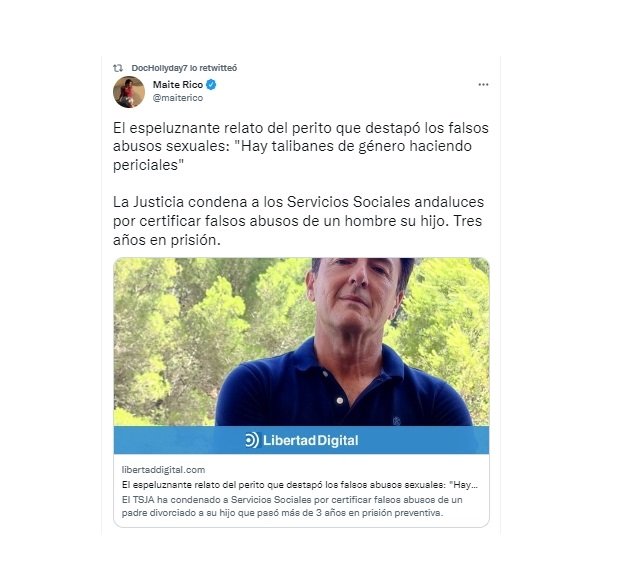620x577 pixels.
Task: Click the card description about El TSJA
Action: click(x=292, y=506)
